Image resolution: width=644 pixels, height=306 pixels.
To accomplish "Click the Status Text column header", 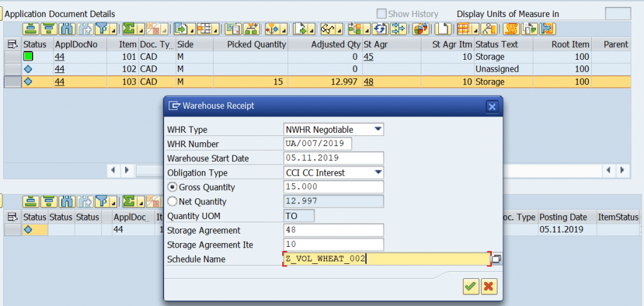I will point(503,45).
